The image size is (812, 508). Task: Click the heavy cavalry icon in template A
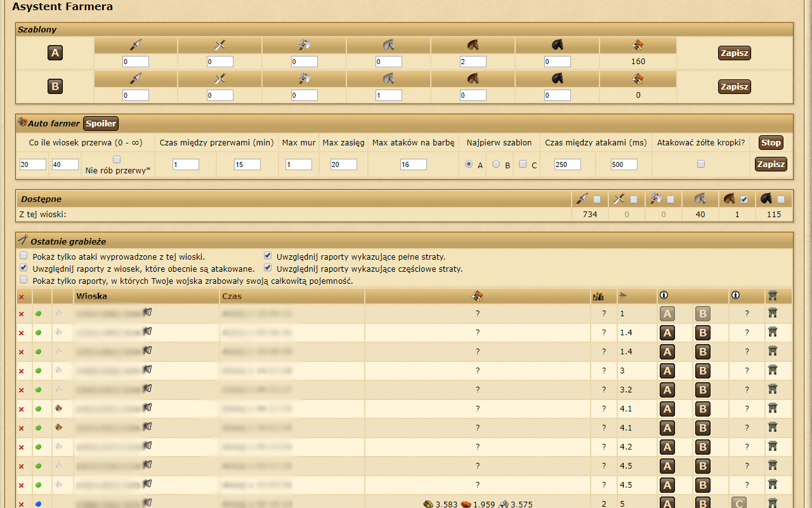pos(557,45)
